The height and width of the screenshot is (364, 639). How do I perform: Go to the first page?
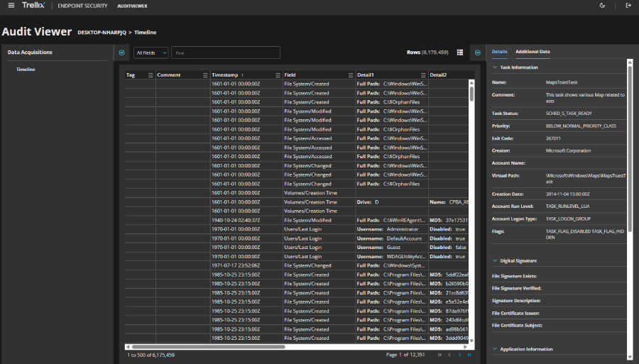click(x=439, y=355)
